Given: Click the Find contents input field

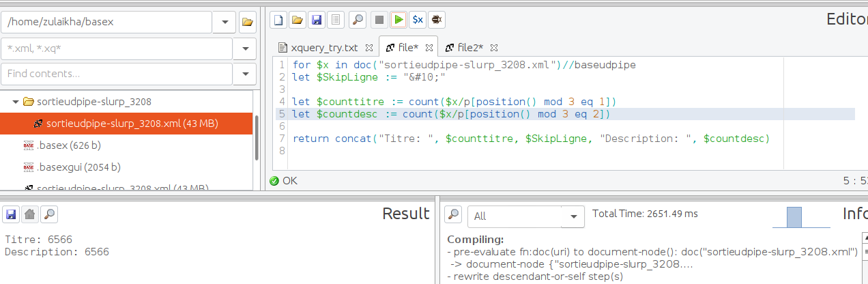Looking at the screenshot, I should 116,73.
